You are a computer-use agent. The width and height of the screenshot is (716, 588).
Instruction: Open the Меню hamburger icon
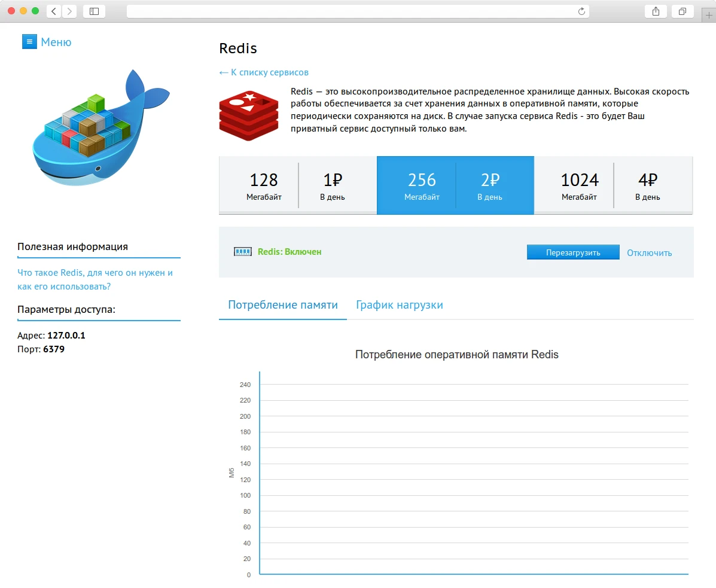(x=29, y=41)
